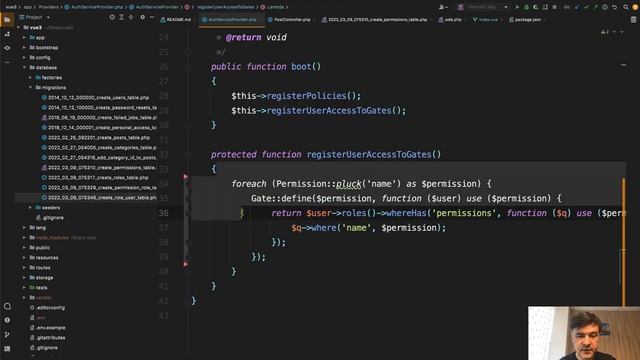Jump to next highlighted problem arrow
This screenshot has height=360, width=640.
click(622, 32)
